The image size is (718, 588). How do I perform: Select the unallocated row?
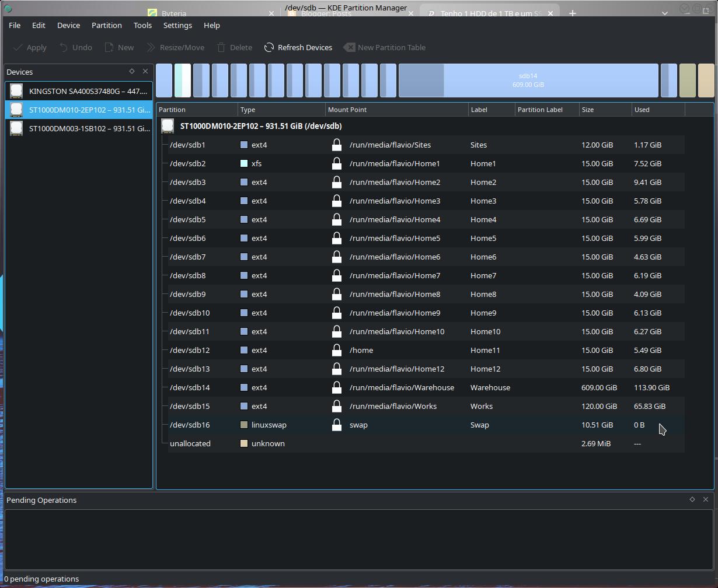click(x=426, y=443)
